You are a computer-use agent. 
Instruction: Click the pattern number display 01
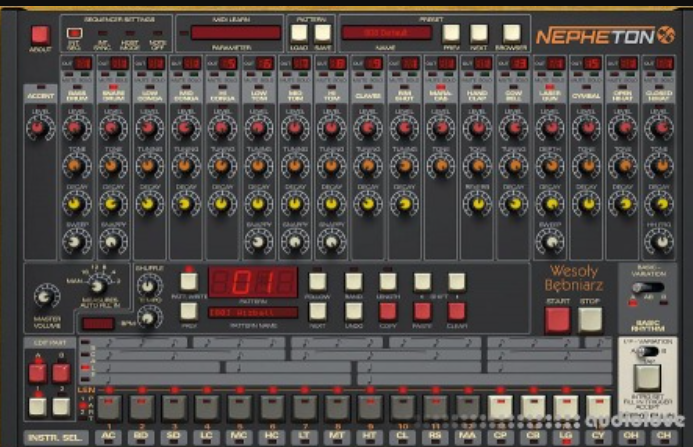tap(253, 282)
